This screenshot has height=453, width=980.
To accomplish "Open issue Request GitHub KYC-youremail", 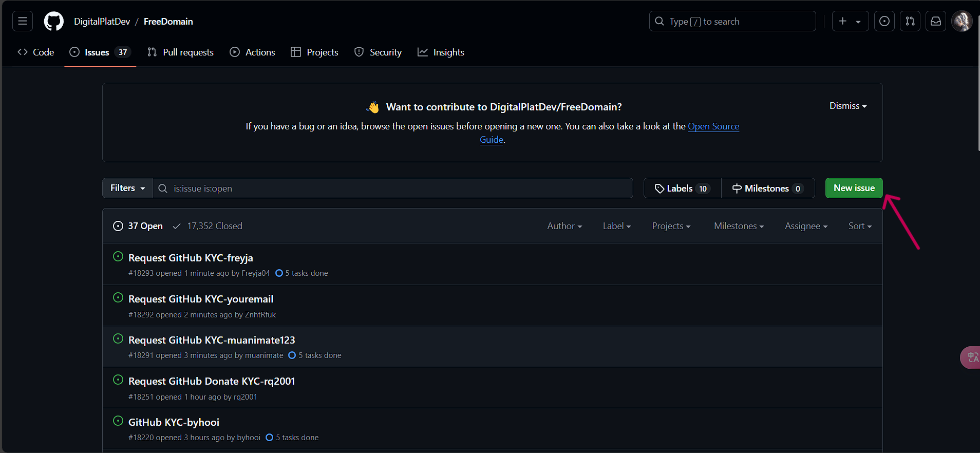I will coord(201,299).
